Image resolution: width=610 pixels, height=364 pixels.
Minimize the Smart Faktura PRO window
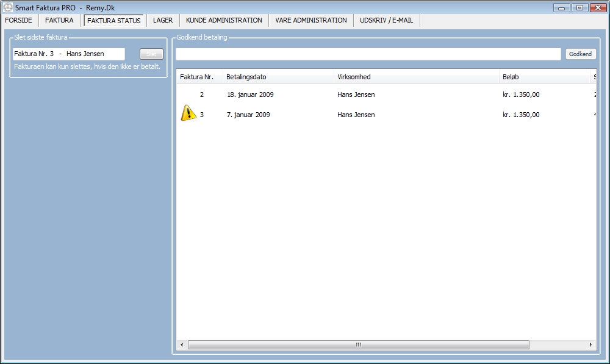click(x=561, y=7)
